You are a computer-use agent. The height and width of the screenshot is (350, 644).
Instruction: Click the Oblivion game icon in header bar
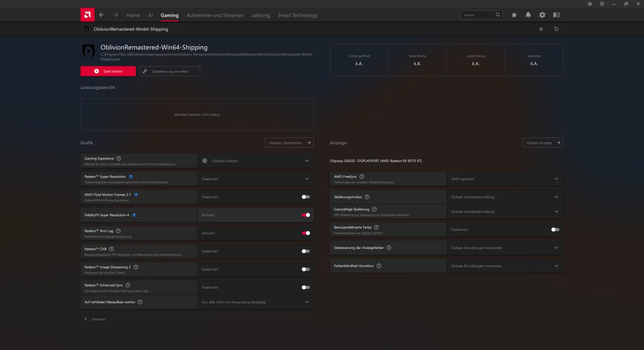click(87, 29)
